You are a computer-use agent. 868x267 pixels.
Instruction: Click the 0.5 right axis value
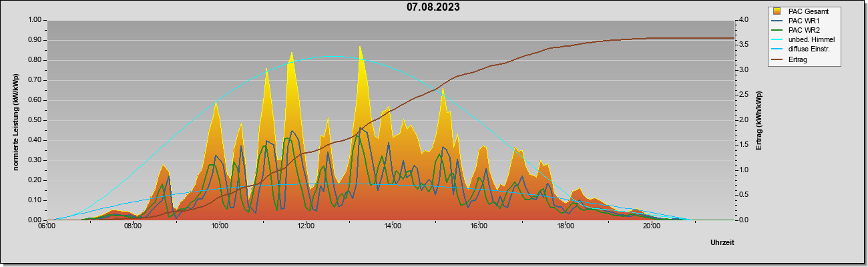coord(744,195)
